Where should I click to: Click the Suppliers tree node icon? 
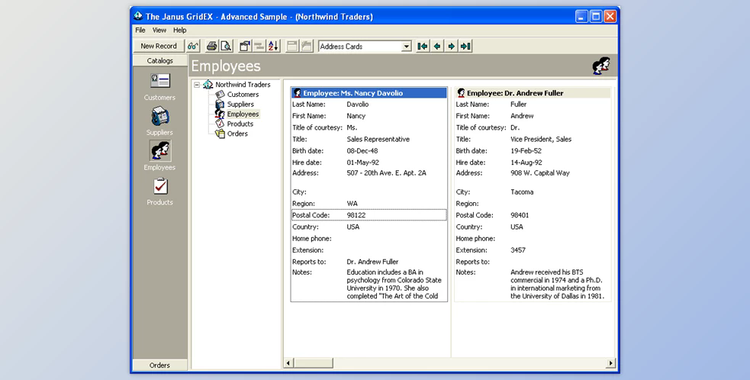click(x=220, y=104)
